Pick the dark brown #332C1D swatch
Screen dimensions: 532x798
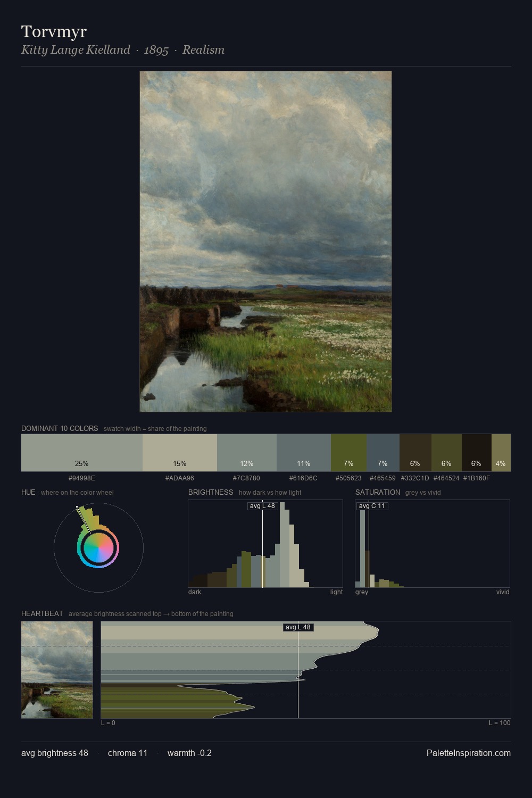point(415,453)
